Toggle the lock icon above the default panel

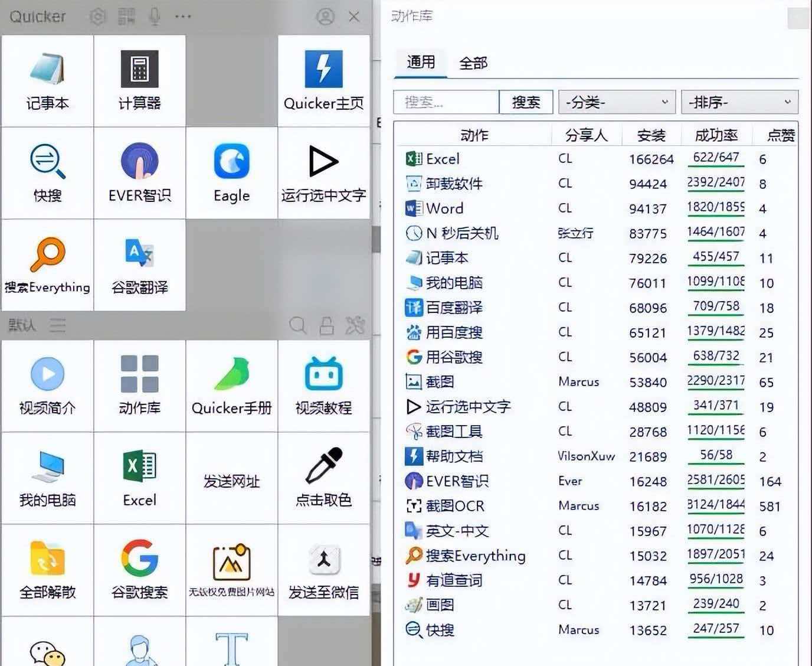326,325
